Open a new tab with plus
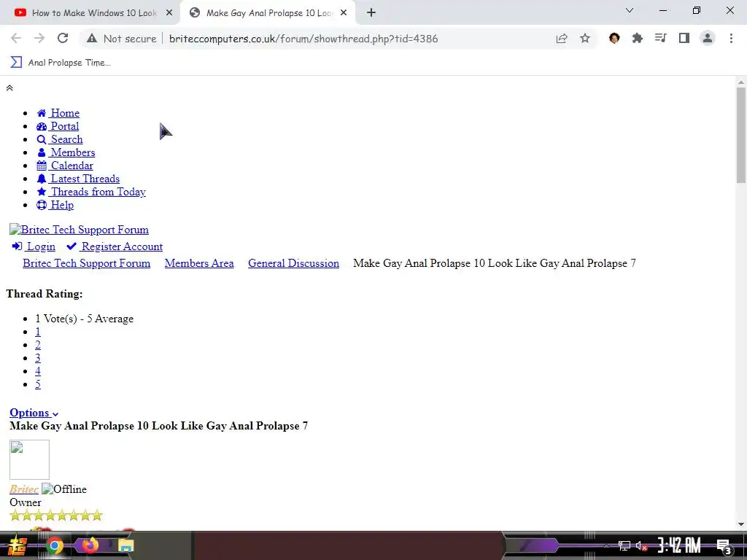 (x=371, y=13)
